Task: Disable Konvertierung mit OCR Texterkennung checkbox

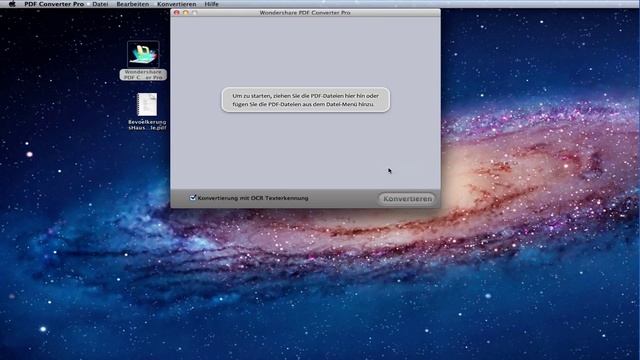Action: (x=193, y=198)
